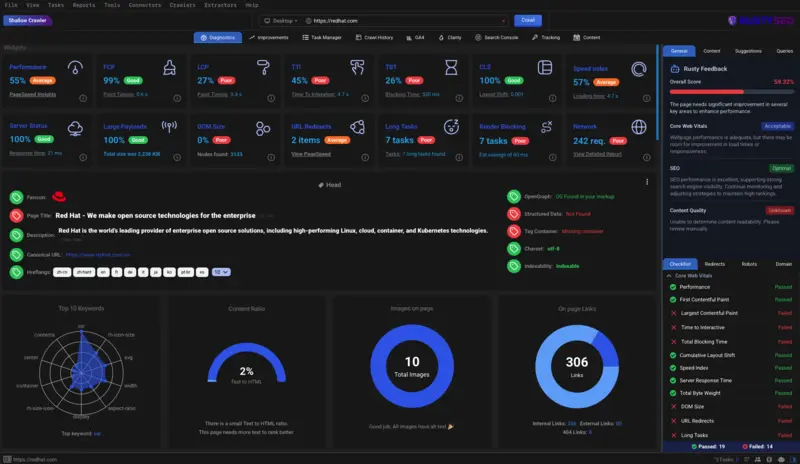The height and width of the screenshot is (464, 800).
Task: Open the Crawl History tab
Action: tap(374, 37)
